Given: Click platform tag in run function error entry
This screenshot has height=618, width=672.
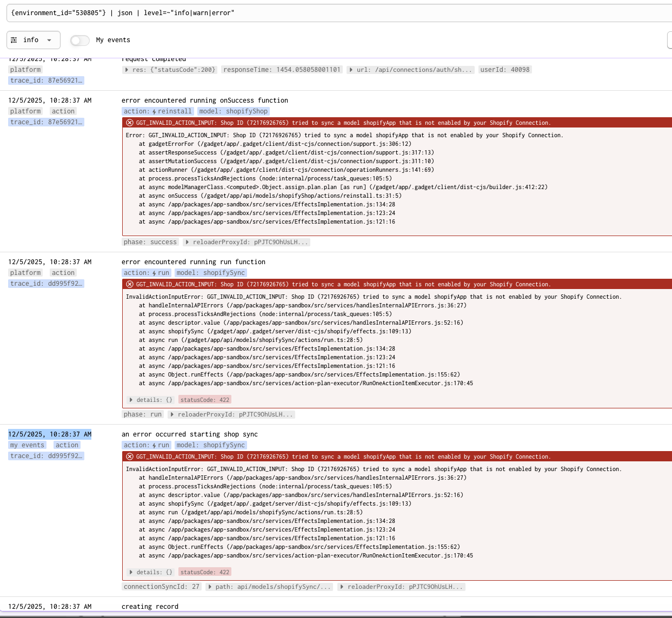Looking at the screenshot, I should coord(25,273).
